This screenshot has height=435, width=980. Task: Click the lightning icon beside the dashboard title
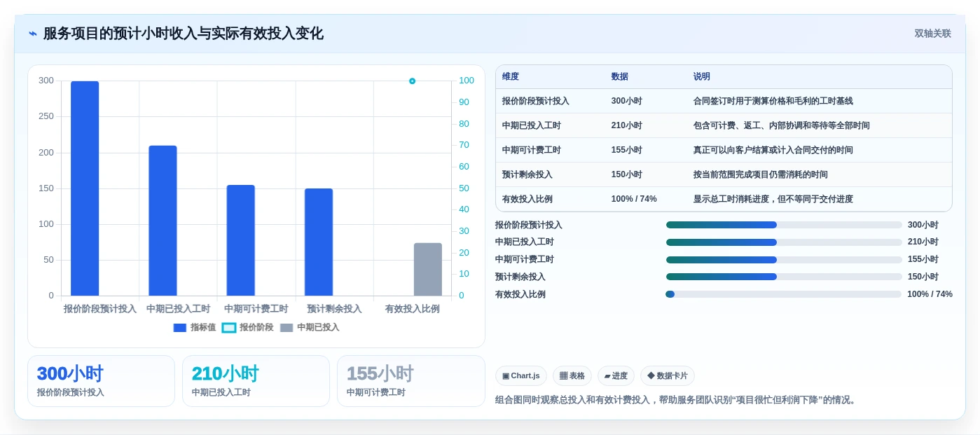coord(33,34)
